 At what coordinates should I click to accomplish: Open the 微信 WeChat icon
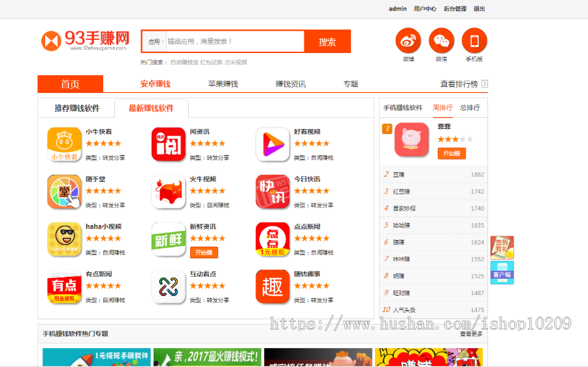click(442, 41)
